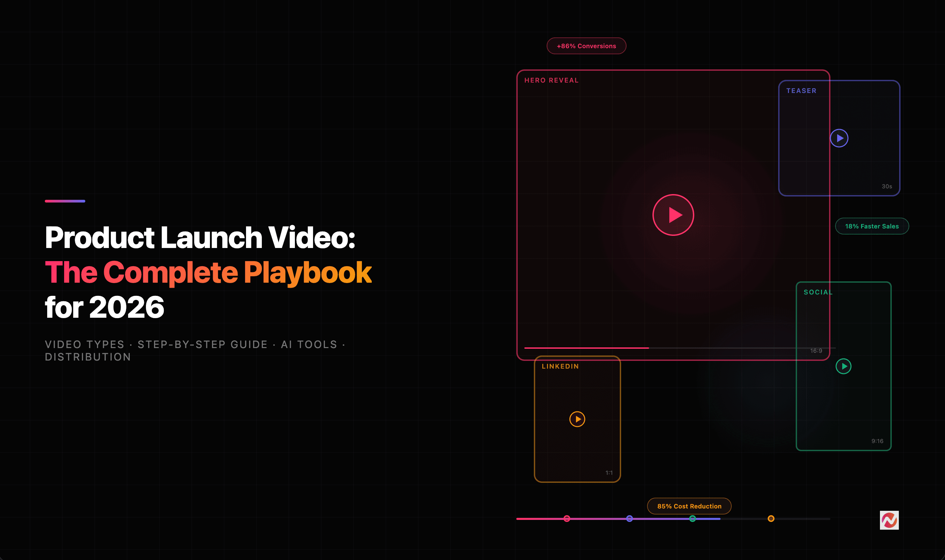Select the pink marker on the timeline
The width and height of the screenshot is (945, 560).
(x=567, y=519)
